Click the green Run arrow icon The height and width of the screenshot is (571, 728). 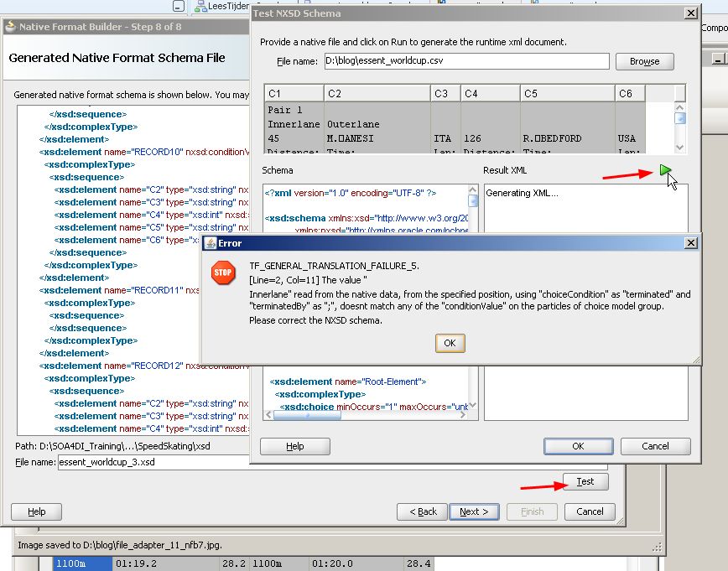click(665, 171)
